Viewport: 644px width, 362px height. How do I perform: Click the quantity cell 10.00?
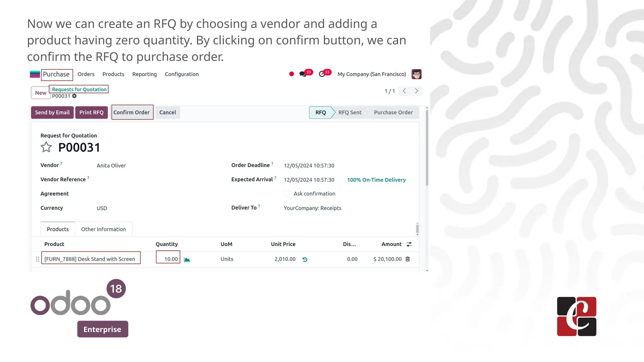tap(171, 259)
